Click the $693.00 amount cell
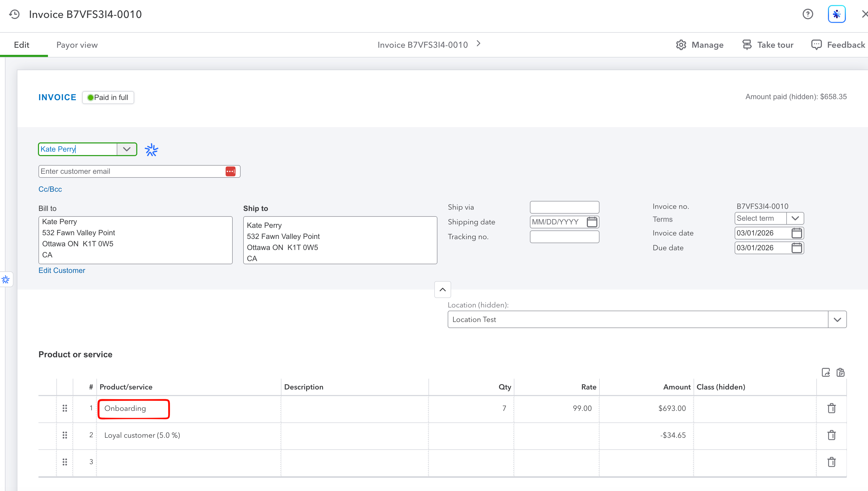The image size is (868, 491). point(647,408)
